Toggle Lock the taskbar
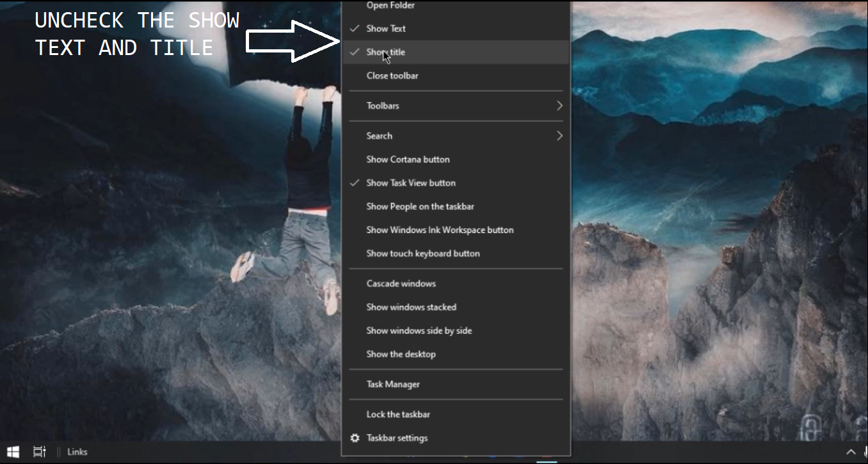Image resolution: width=868 pixels, height=464 pixels. pos(456,414)
